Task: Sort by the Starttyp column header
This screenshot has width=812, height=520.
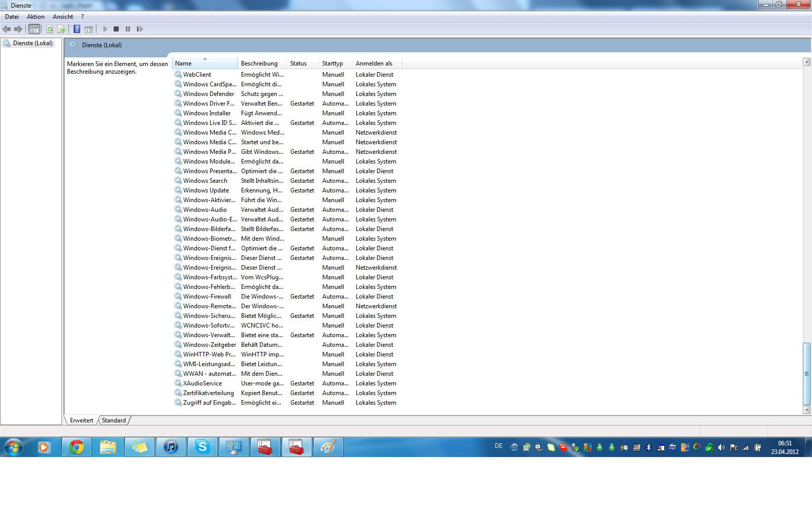Action: (335, 63)
